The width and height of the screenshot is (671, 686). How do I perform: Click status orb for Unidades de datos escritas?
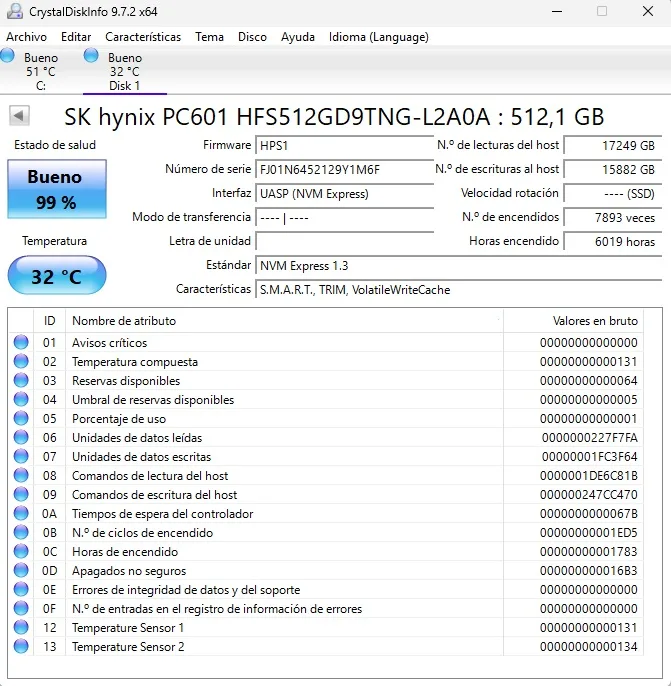tap(21, 456)
